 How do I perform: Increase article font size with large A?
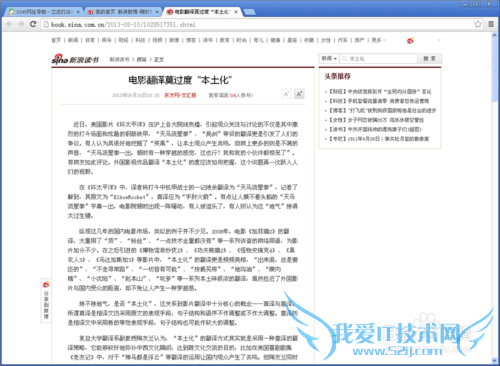(x=299, y=94)
